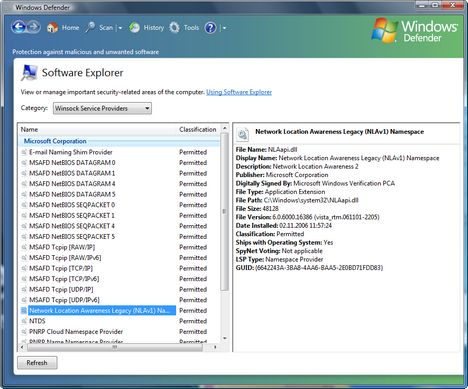This screenshot has height=389, width=468.
Task: Click the horizontal scrollbar thumb
Action: click(x=115, y=347)
